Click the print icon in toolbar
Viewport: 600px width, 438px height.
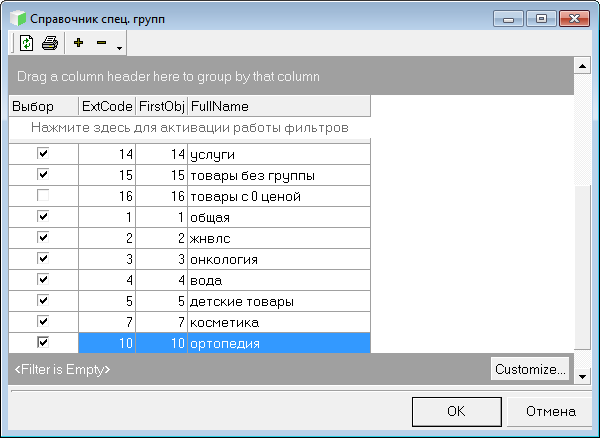(x=49, y=43)
